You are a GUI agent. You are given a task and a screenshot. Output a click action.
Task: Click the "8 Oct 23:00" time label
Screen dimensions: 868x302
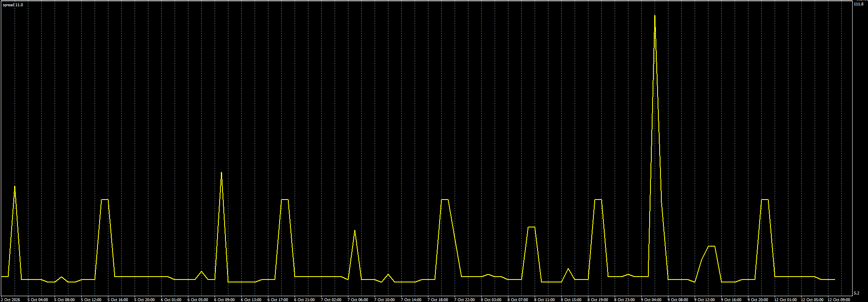coord(625,300)
